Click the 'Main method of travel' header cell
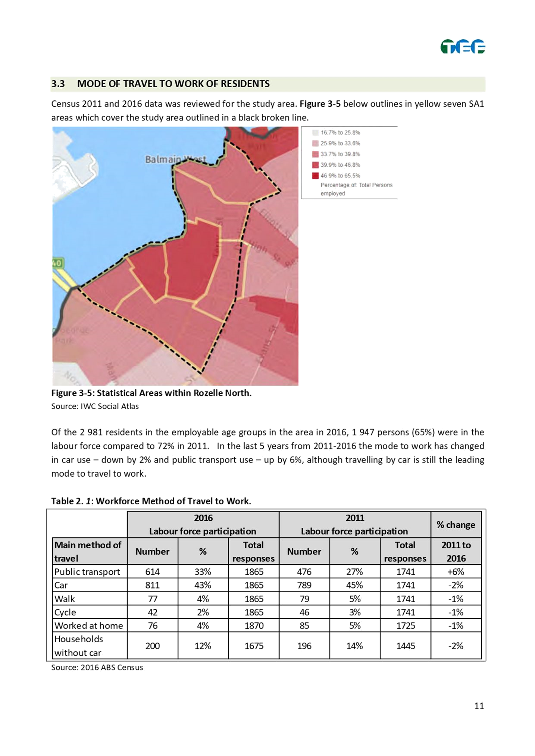This screenshot has width=535, height=756. tap(90, 551)
